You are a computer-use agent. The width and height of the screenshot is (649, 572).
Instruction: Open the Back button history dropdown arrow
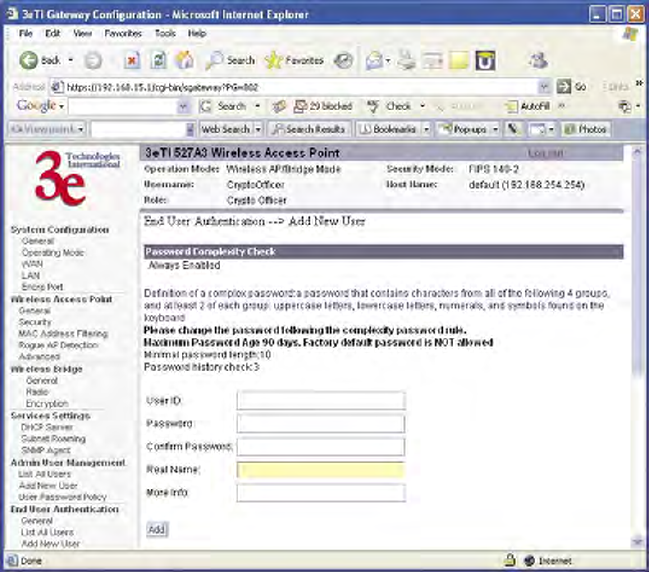point(71,61)
